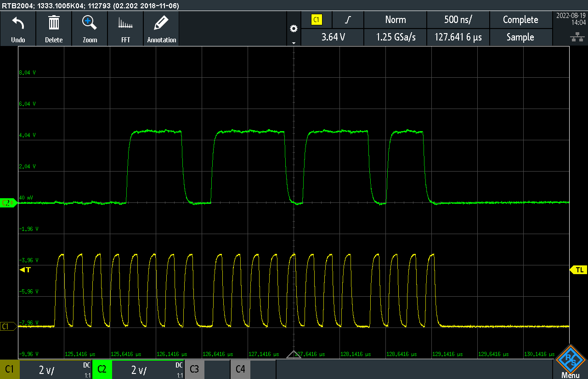The image size is (588, 379).
Task: Open the settings gear icon
Action: pos(294,29)
